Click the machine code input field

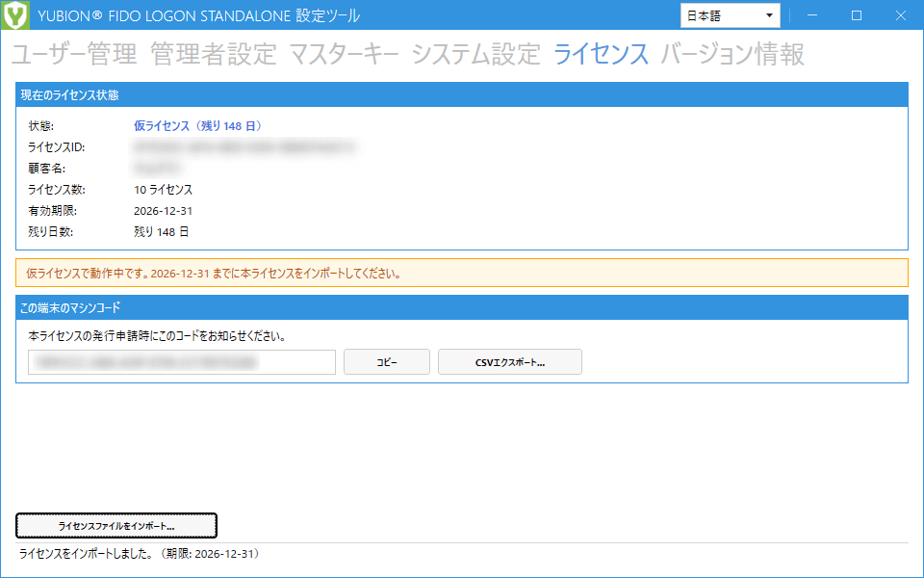(182, 362)
